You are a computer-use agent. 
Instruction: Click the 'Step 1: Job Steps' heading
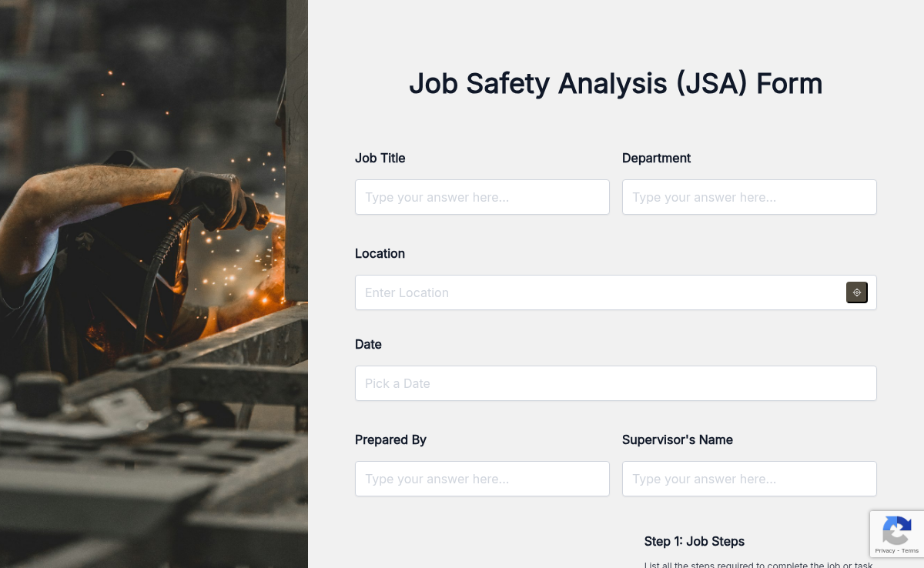(694, 541)
